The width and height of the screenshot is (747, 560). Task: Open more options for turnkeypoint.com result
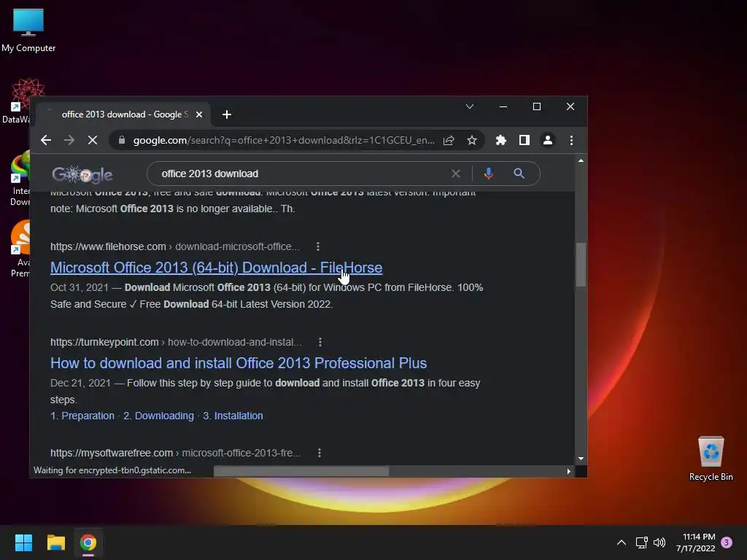coord(320,342)
